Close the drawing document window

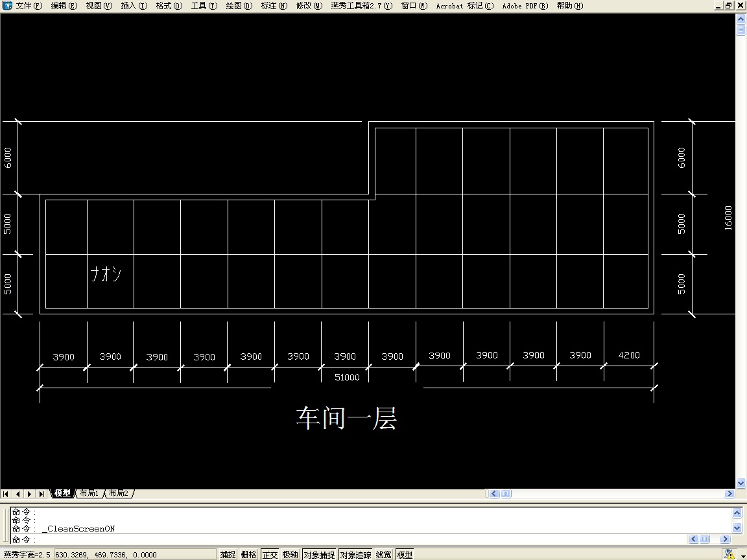coord(741,6)
